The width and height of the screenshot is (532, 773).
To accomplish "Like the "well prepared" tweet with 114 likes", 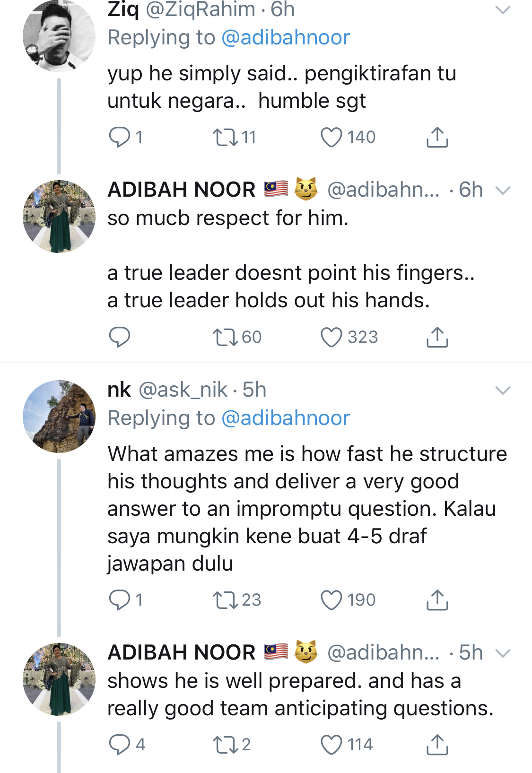I will [331, 745].
